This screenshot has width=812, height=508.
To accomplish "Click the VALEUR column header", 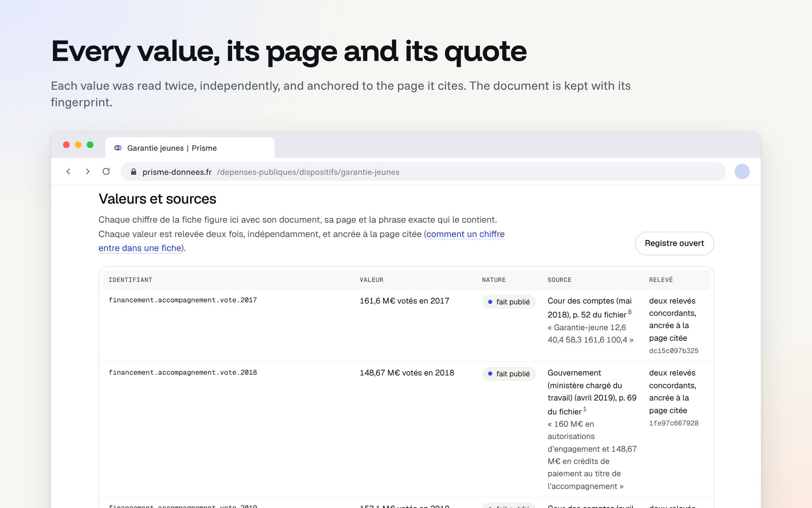I will tap(371, 280).
